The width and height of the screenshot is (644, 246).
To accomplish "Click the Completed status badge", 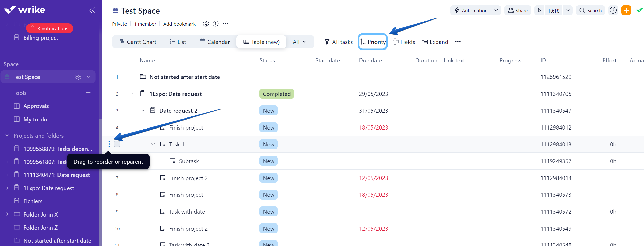I will (276, 94).
